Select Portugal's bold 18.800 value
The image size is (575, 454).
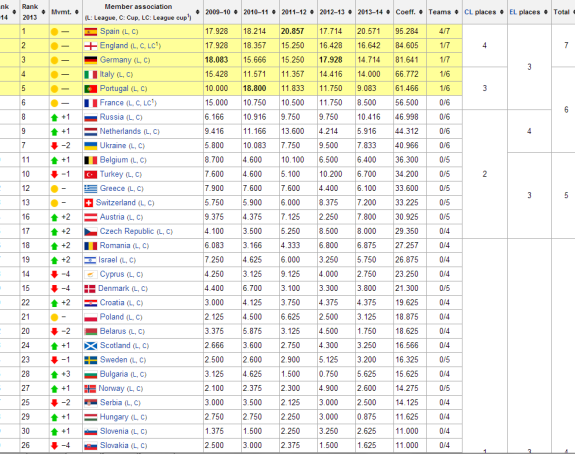pyautogui.click(x=254, y=89)
